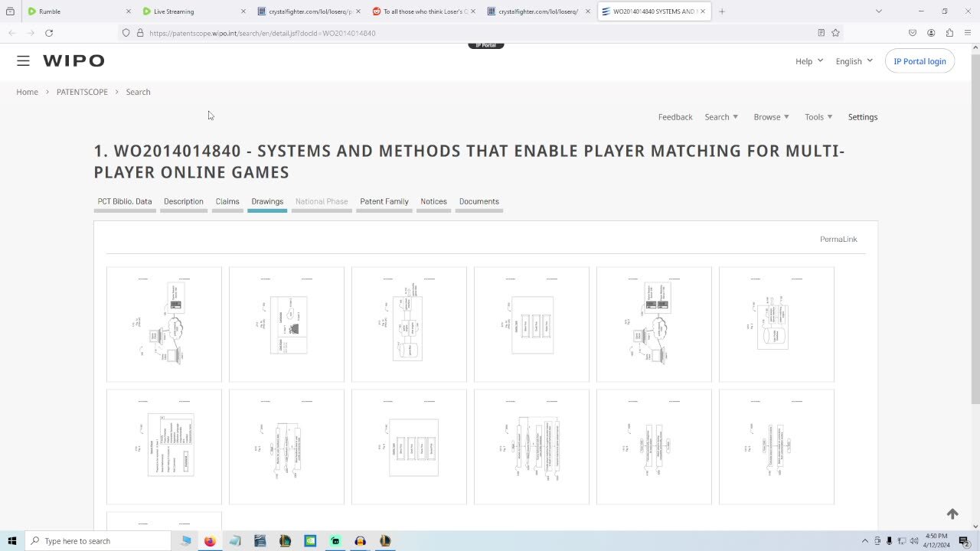Open the Documents tab
980x551 pixels.
coord(479,201)
